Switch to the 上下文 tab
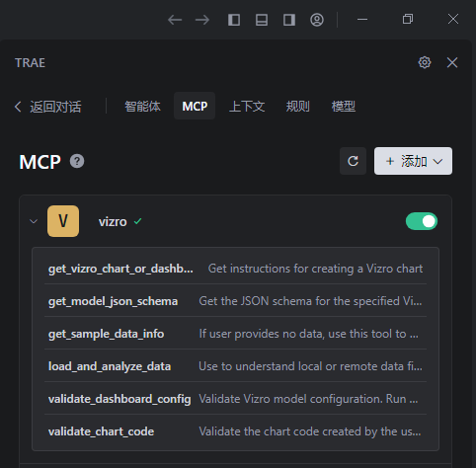Screen dimensions: 476x468 (247, 107)
